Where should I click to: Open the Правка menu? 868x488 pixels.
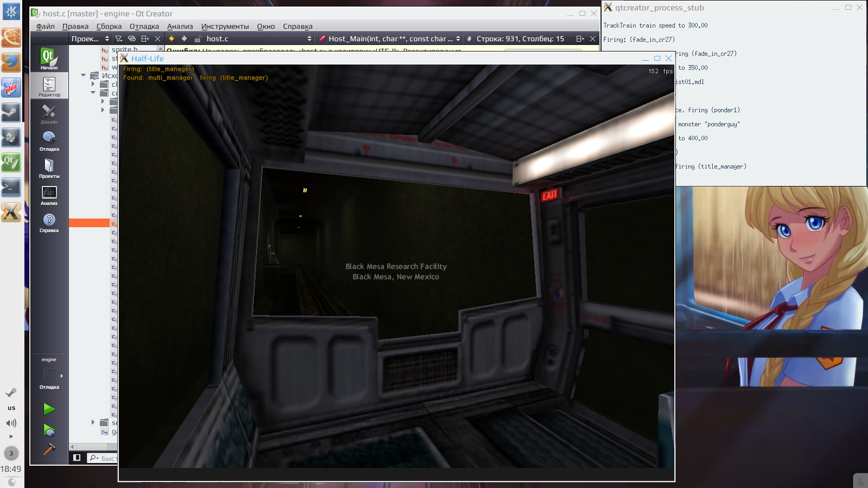click(x=75, y=26)
